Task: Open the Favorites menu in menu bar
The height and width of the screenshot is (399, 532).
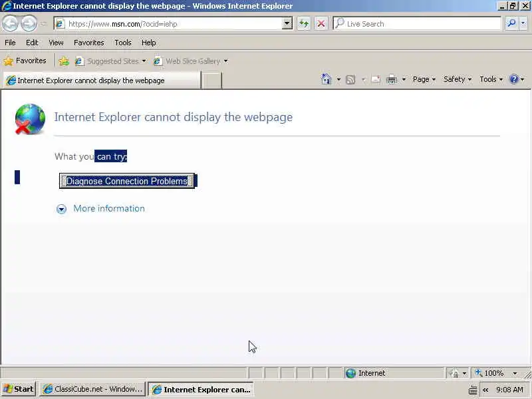Action: tap(89, 43)
